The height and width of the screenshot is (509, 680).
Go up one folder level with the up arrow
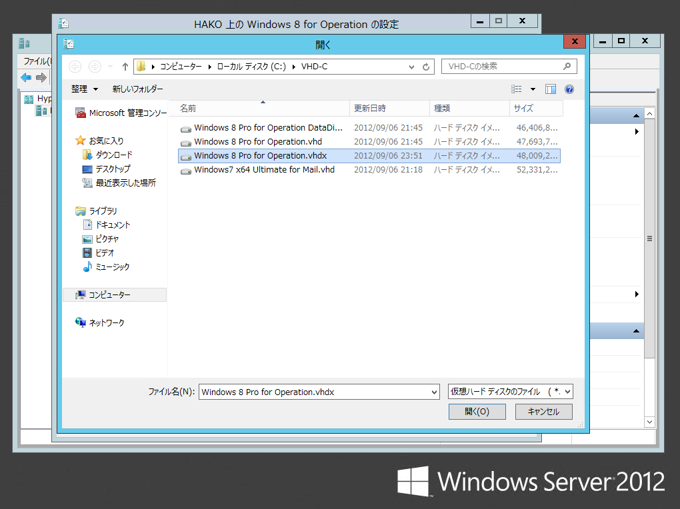pyautogui.click(x=125, y=67)
